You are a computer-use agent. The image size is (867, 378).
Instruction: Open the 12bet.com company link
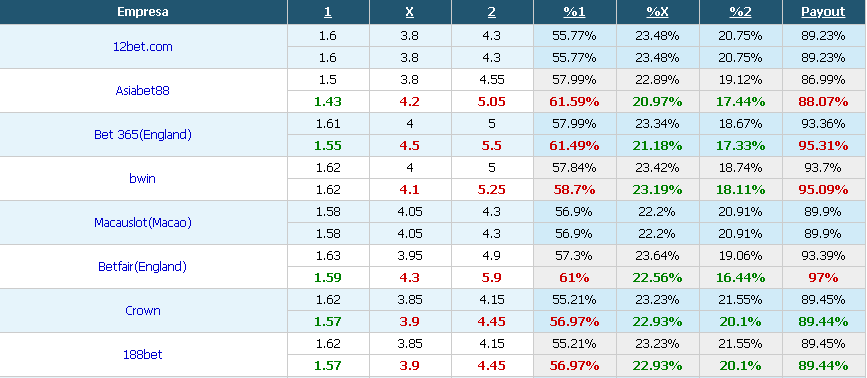[143, 46]
